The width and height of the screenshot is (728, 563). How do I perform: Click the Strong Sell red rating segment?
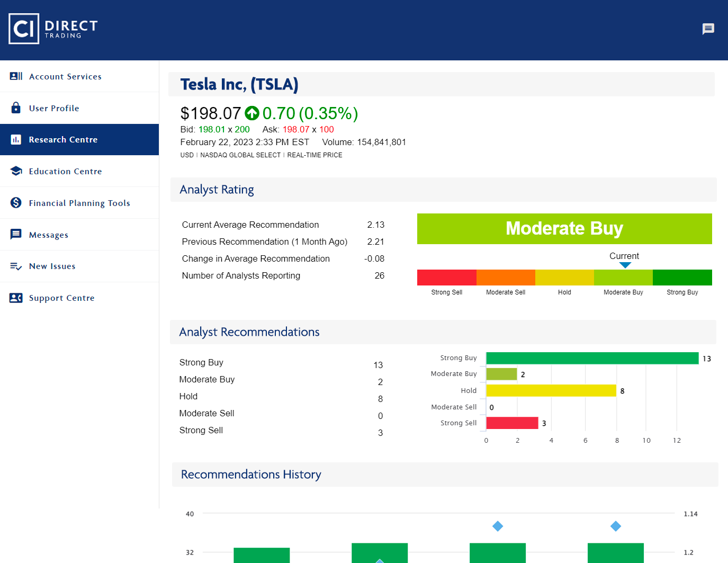click(x=446, y=278)
